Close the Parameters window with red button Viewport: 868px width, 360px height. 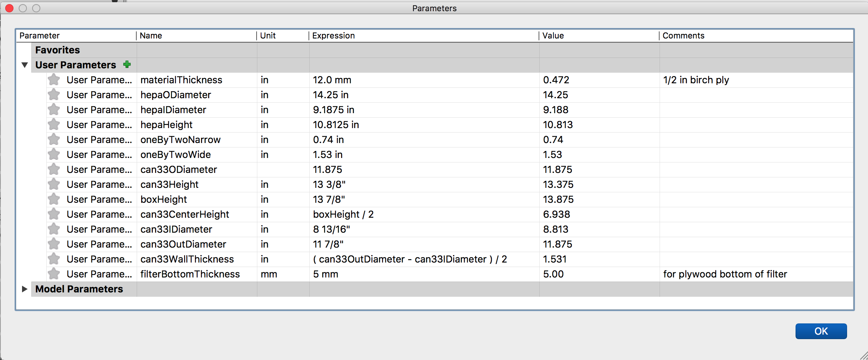9,8
